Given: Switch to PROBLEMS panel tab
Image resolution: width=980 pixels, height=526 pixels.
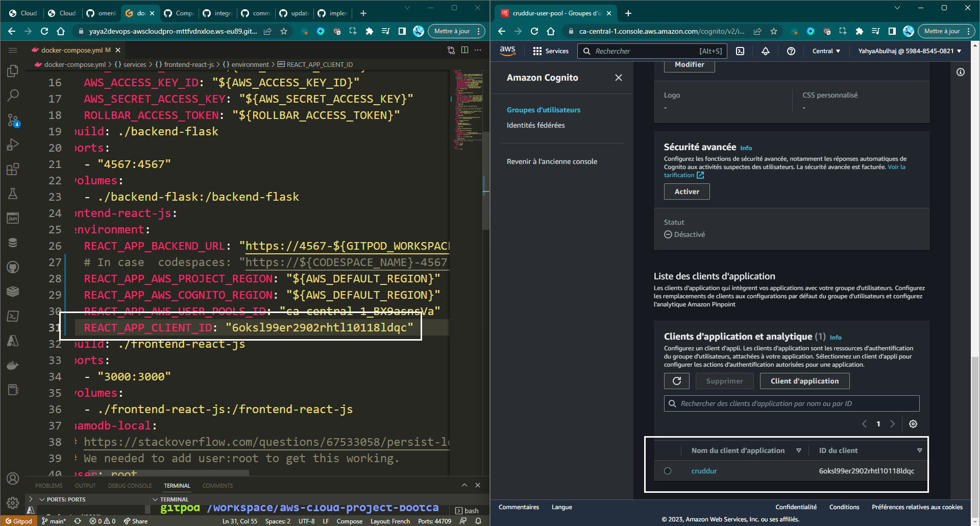Looking at the screenshot, I should click(49, 486).
